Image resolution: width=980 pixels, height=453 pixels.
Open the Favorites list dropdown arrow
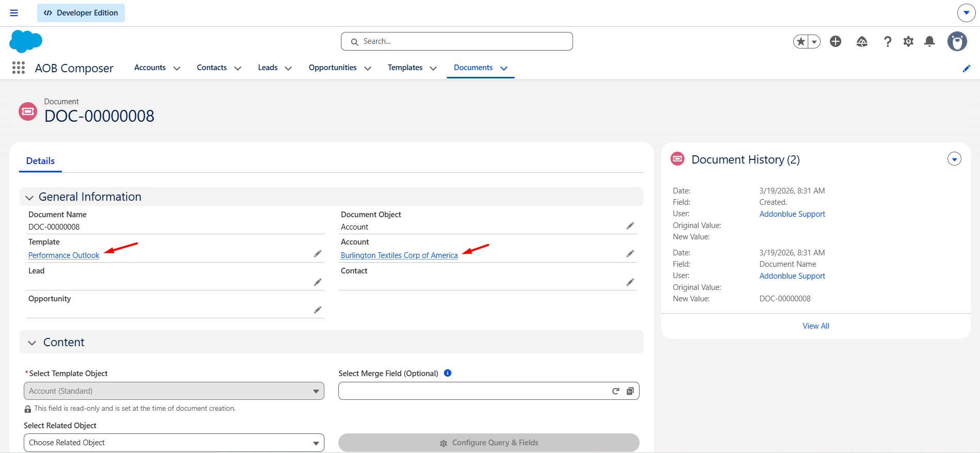814,41
